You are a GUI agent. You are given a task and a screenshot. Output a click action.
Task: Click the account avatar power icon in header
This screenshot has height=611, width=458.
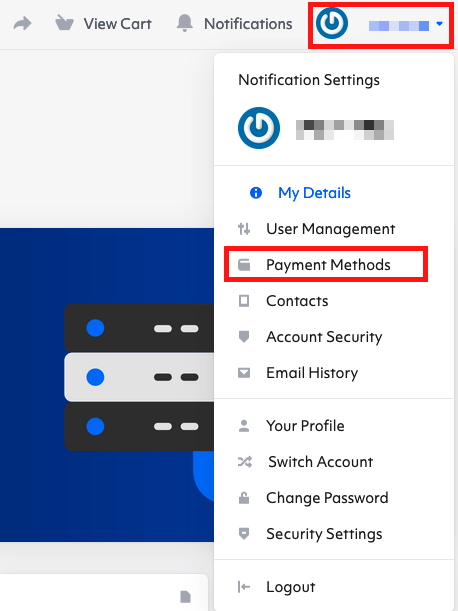[332, 23]
